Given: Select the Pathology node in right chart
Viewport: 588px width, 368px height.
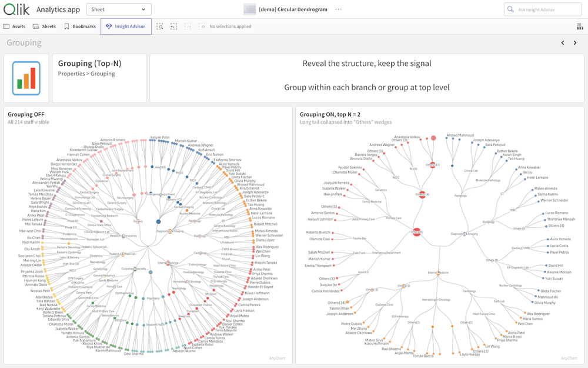Looking at the screenshot, I should 460,195.
